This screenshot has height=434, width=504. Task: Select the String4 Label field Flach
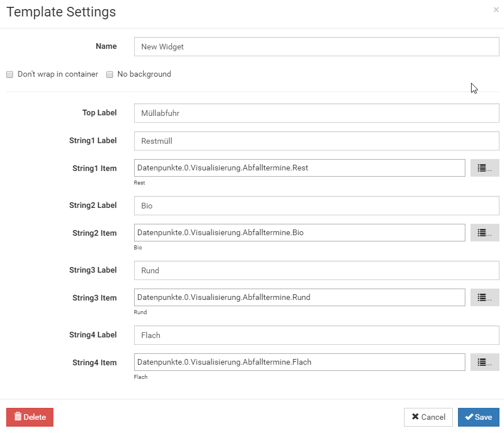click(x=316, y=335)
